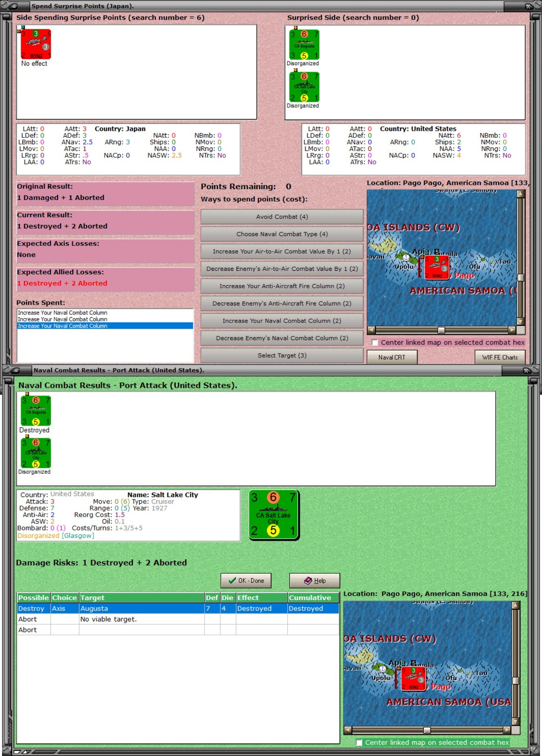Viewport: 542px width, 756px height.
Task: Click the Cumulative column header
Action: point(313,597)
